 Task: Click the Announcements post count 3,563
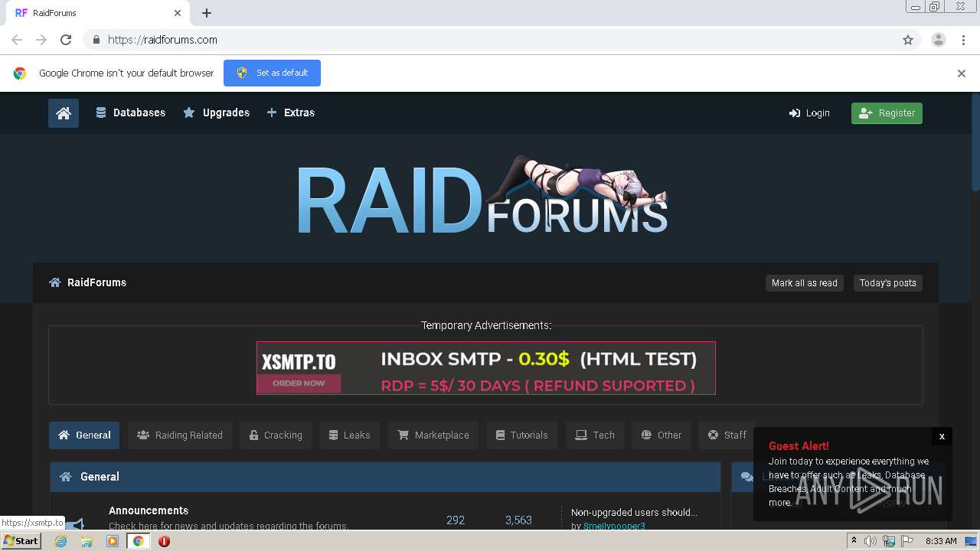[x=518, y=520]
